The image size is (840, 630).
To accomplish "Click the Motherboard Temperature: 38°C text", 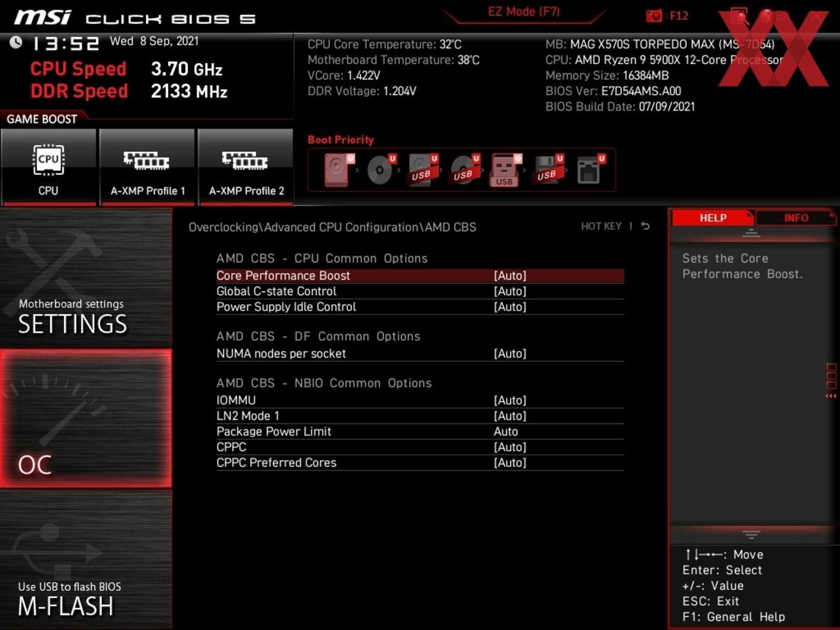I will pyautogui.click(x=393, y=60).
